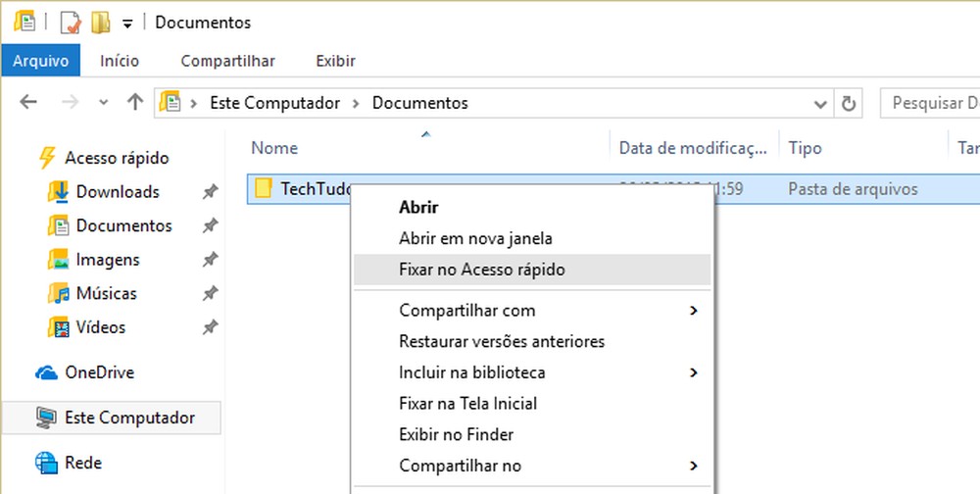Open the Arquivo ribbon tab
This screenshot has width=980, height=494.
40,61
